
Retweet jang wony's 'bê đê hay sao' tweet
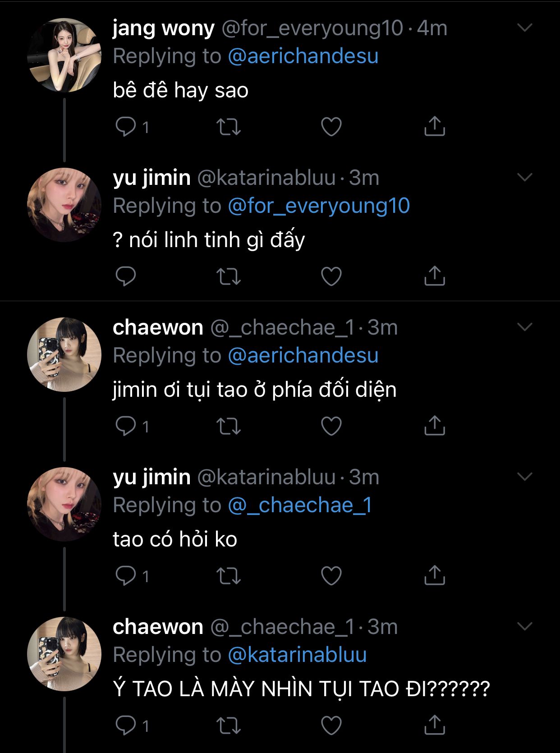pos(229,127)
